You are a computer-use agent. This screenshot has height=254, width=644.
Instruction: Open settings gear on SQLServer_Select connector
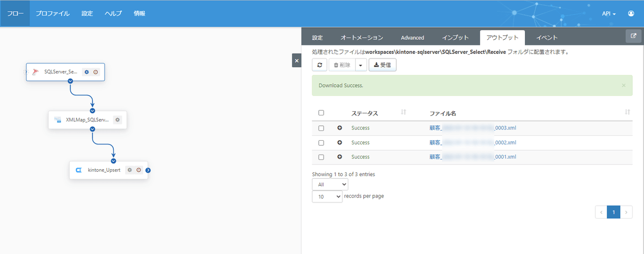pos(86,71)
